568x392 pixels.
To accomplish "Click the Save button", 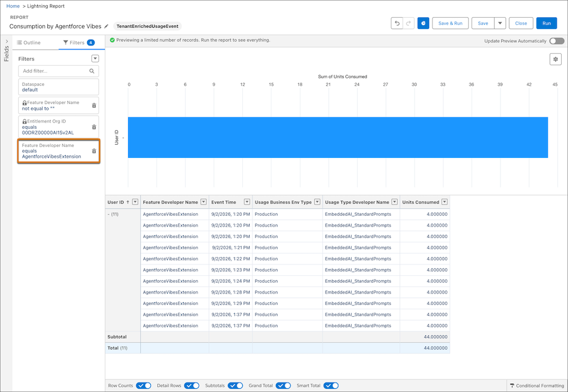I will (483, 23).
